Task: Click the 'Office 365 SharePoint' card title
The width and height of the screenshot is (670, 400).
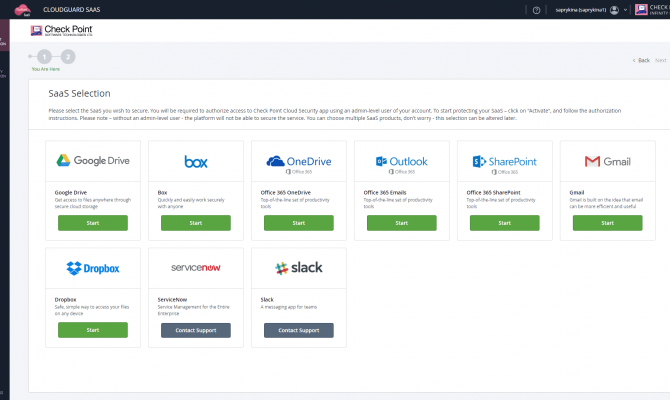Action: (x=494, y=193)
